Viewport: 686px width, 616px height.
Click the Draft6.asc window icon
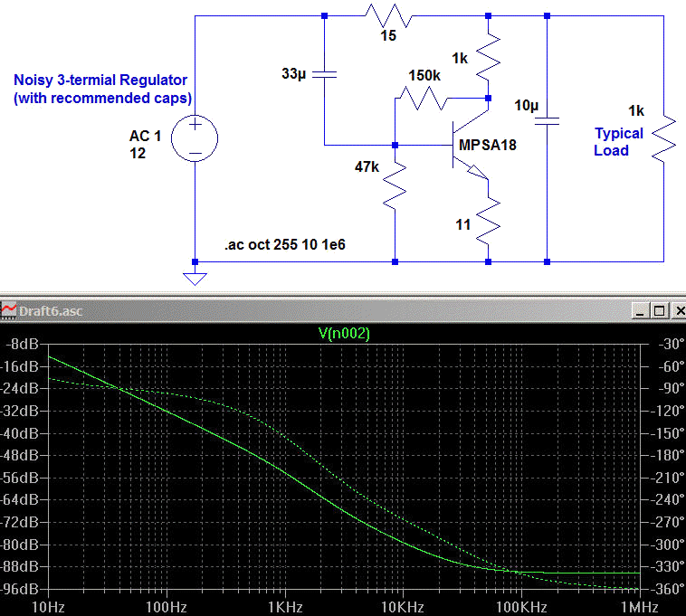coord(9,310)
